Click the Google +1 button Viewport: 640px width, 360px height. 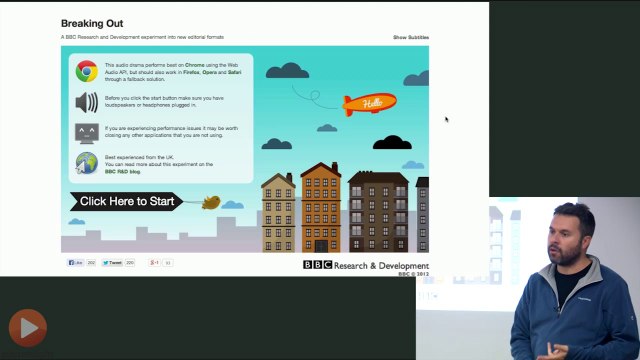point(154,263)
